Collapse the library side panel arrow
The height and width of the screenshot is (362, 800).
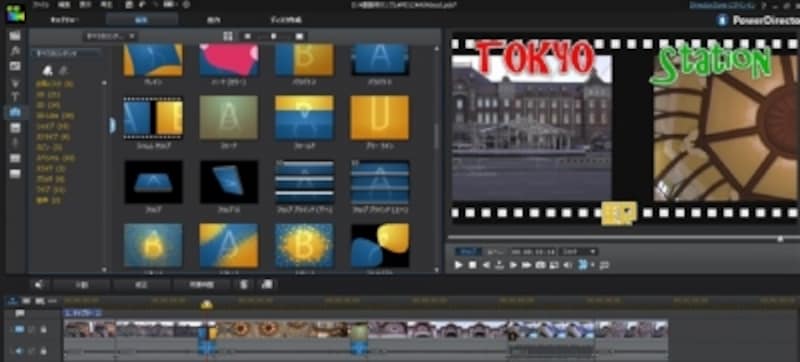[x=112, y=125]
